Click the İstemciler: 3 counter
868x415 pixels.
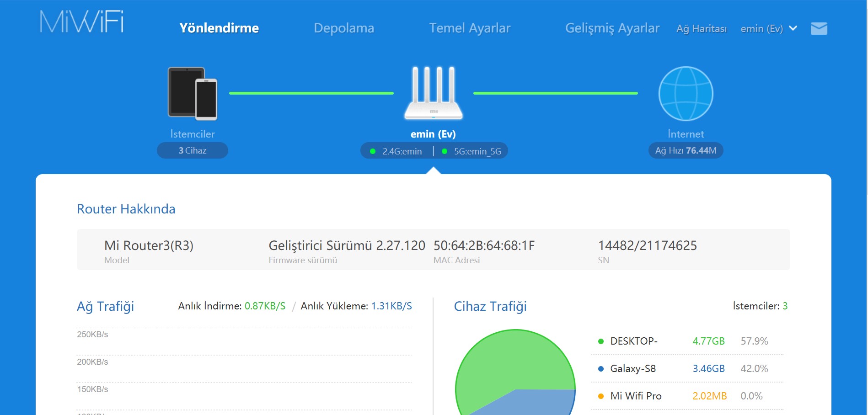click(x=760, y=306)
